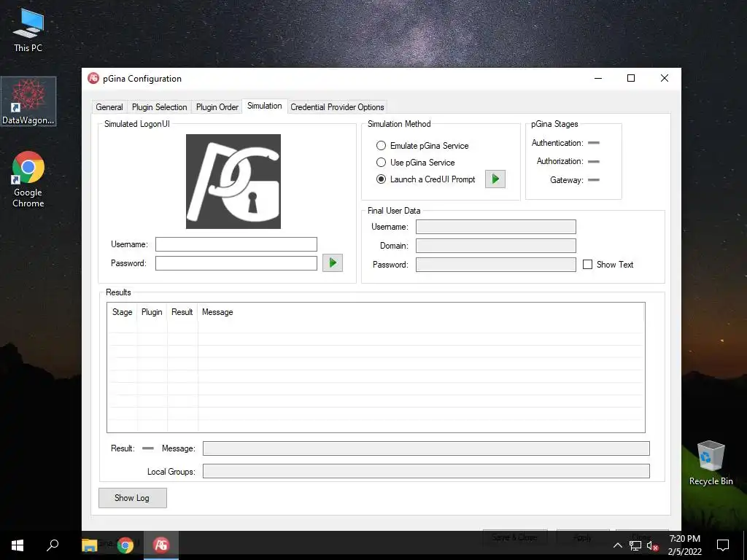Click the Final User Data Password field
The height and width of the screenshot is (560, 747).
pos(496,265)
